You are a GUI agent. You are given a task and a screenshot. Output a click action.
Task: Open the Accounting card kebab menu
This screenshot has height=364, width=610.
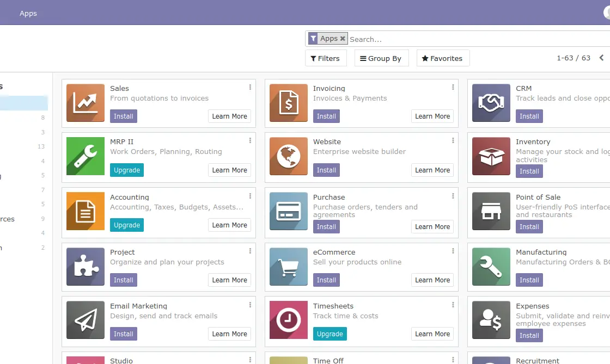[250, 196]
